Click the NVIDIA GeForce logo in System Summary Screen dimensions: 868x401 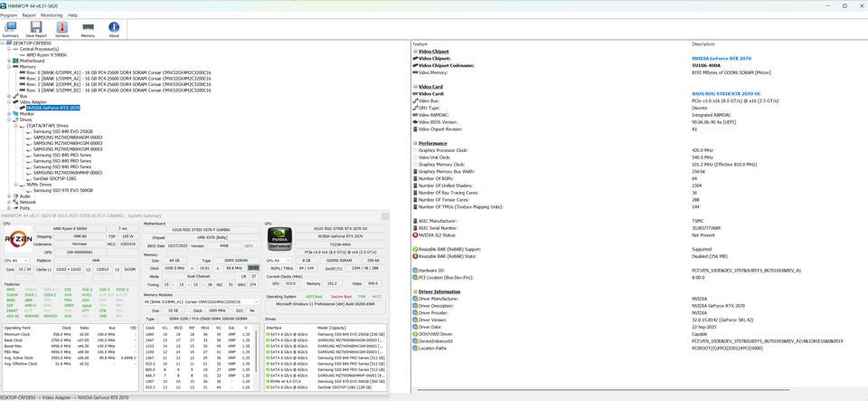click(278, 239)
